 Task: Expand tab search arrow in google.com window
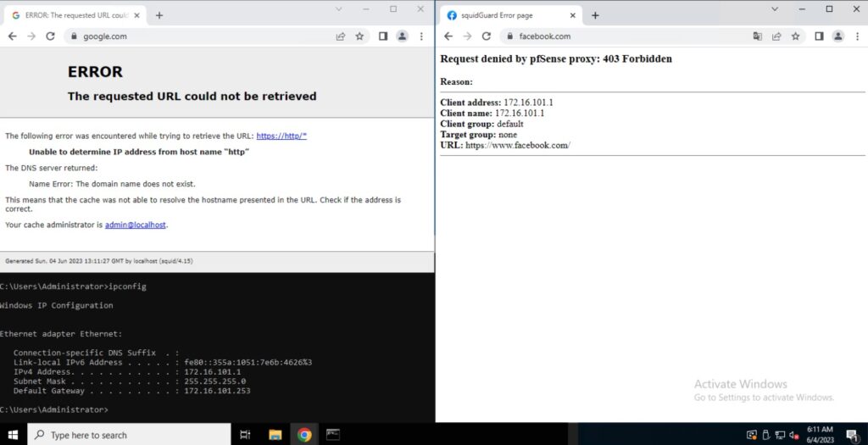(339, 8)
